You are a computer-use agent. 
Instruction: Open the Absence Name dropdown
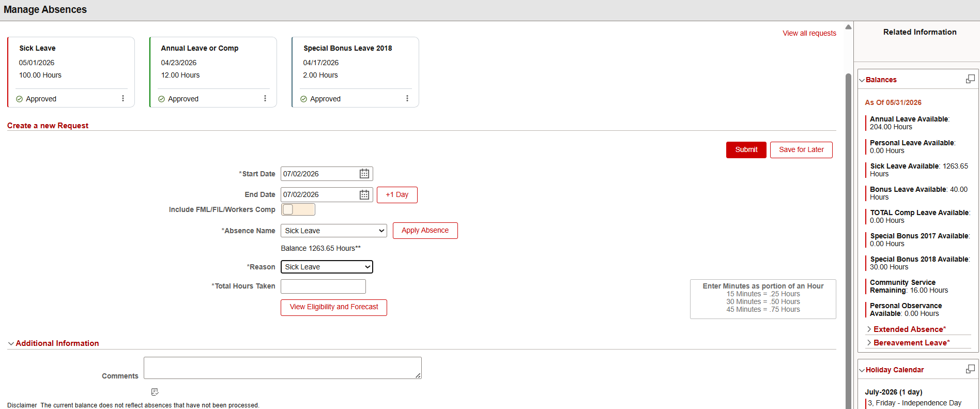334,231
